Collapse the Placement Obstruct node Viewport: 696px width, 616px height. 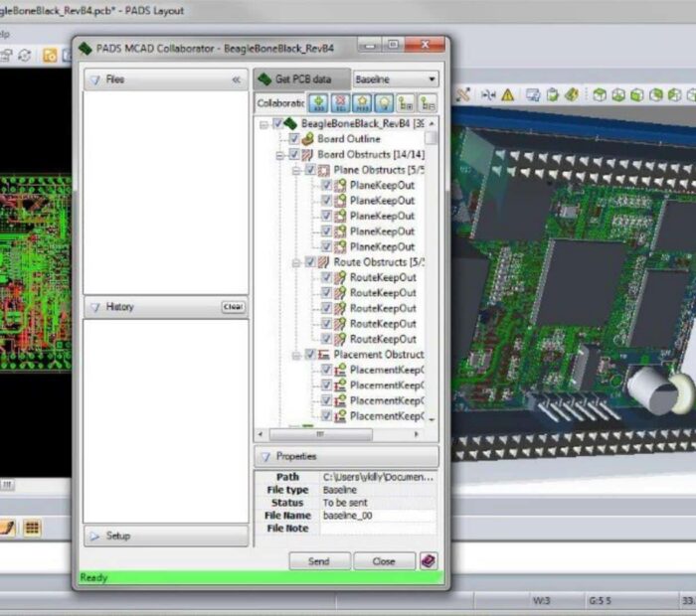pyautogui.click(x=296, y=356)
